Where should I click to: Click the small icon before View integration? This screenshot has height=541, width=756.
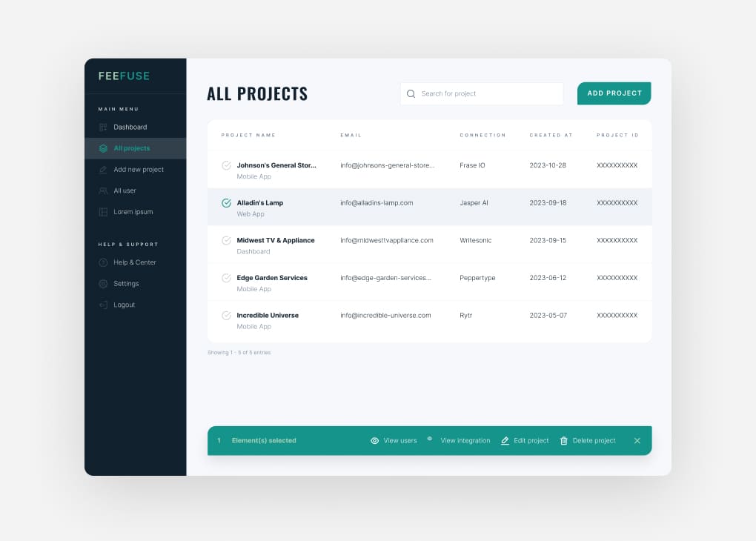430,439
